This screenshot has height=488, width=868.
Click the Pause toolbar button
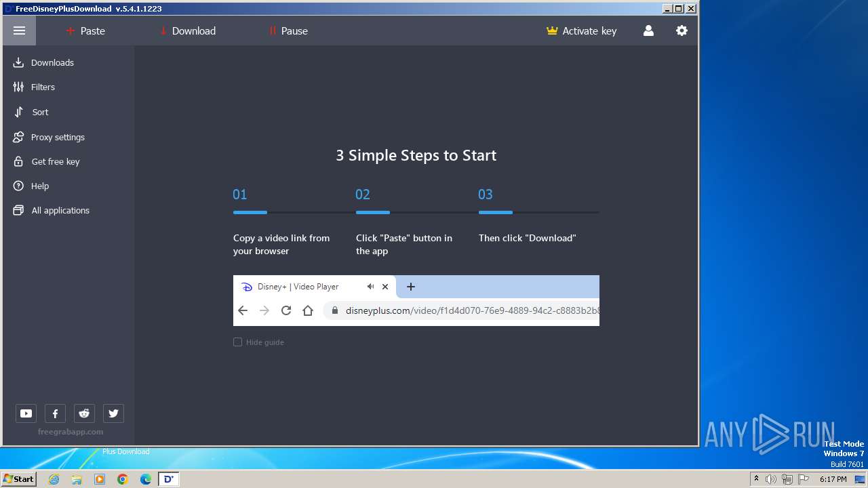(288, 30)
